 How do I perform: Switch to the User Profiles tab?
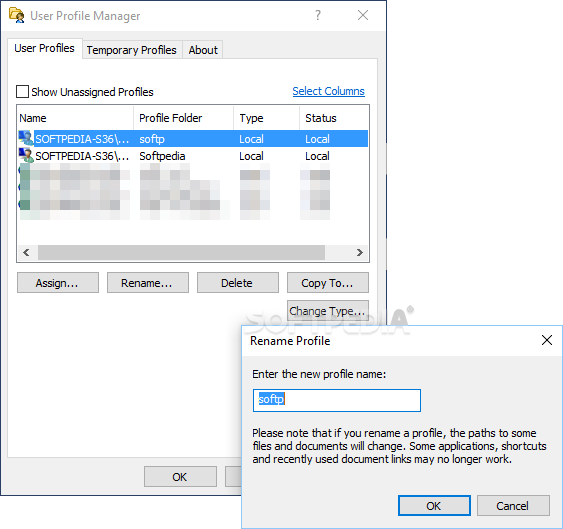click(45, 48)
